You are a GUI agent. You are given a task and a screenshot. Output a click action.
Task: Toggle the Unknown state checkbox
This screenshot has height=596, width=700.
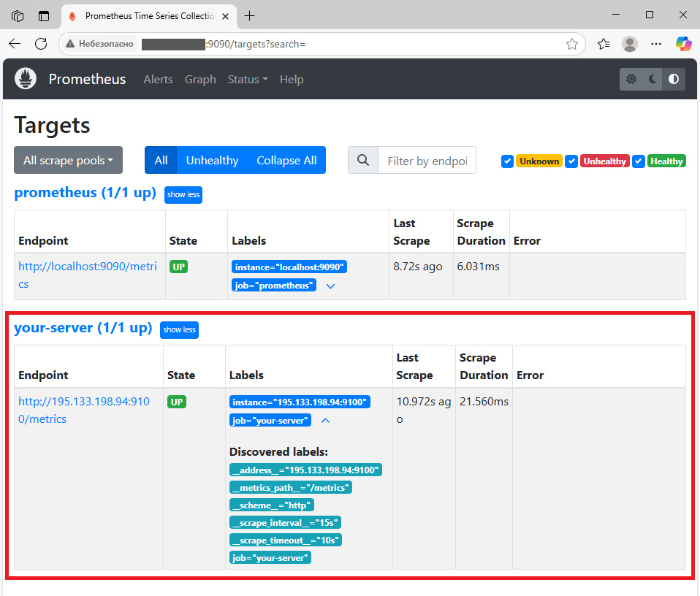[507, 161]
